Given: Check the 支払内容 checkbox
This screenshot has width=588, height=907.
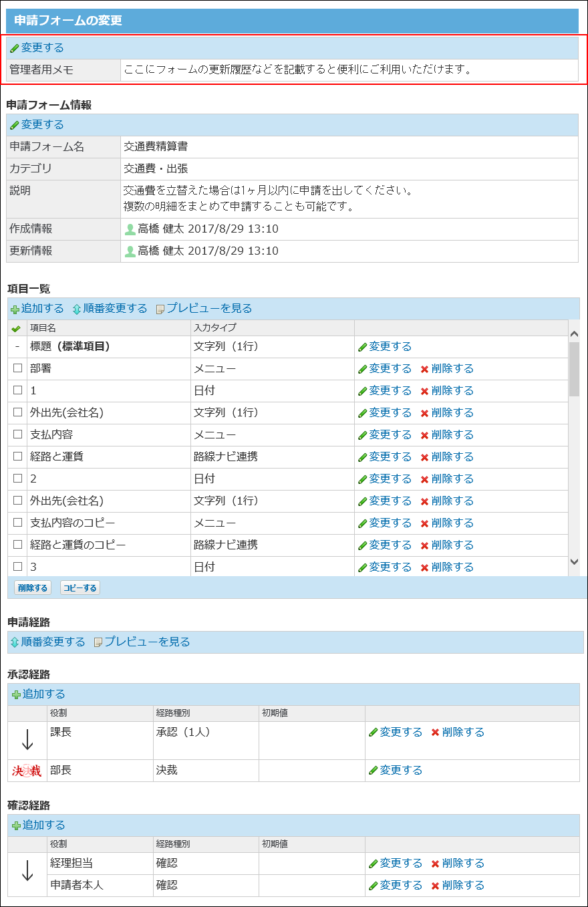Looking at the screenshot, I should point(17,434).
